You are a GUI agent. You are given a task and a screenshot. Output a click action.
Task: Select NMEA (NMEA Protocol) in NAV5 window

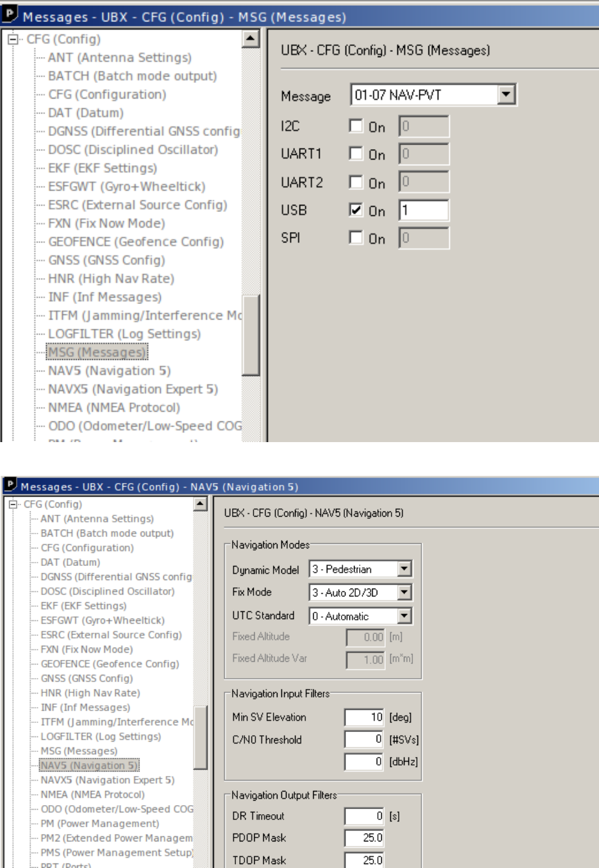coord(92,795)
